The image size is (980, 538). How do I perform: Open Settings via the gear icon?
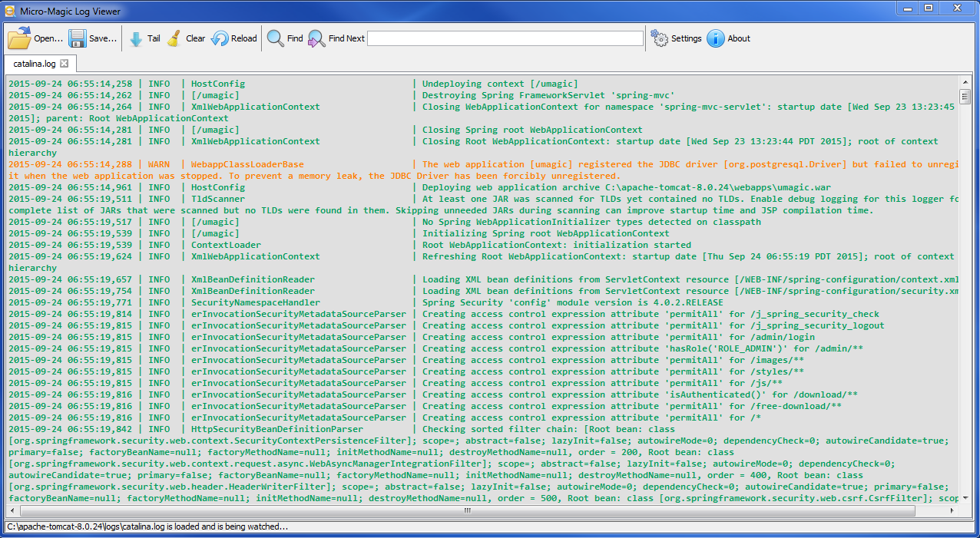[x=660, y=38]
